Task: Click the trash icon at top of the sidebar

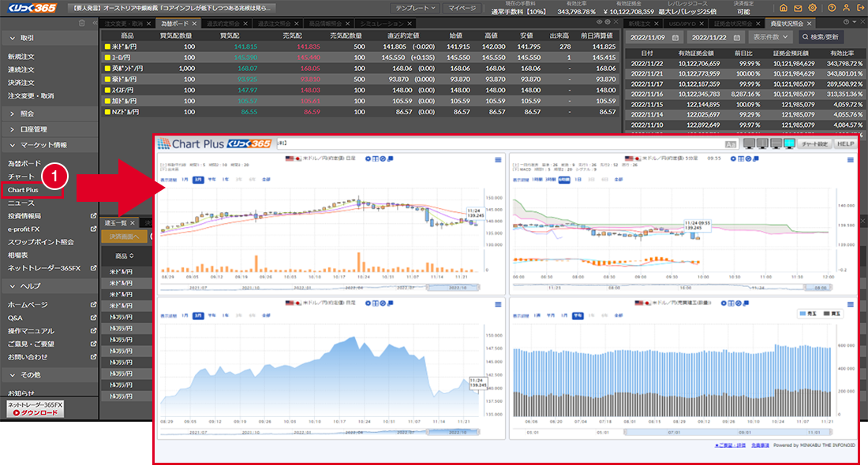Action: [x=82, y=23]
